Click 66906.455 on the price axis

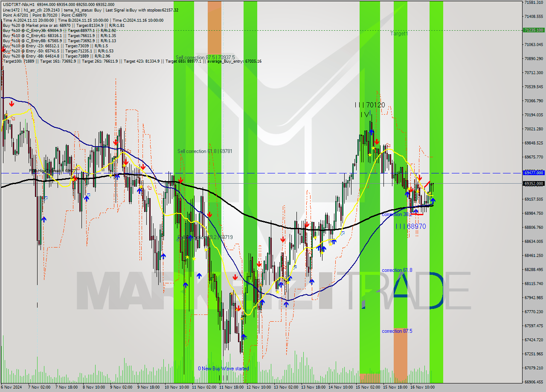tap(533, 382)
